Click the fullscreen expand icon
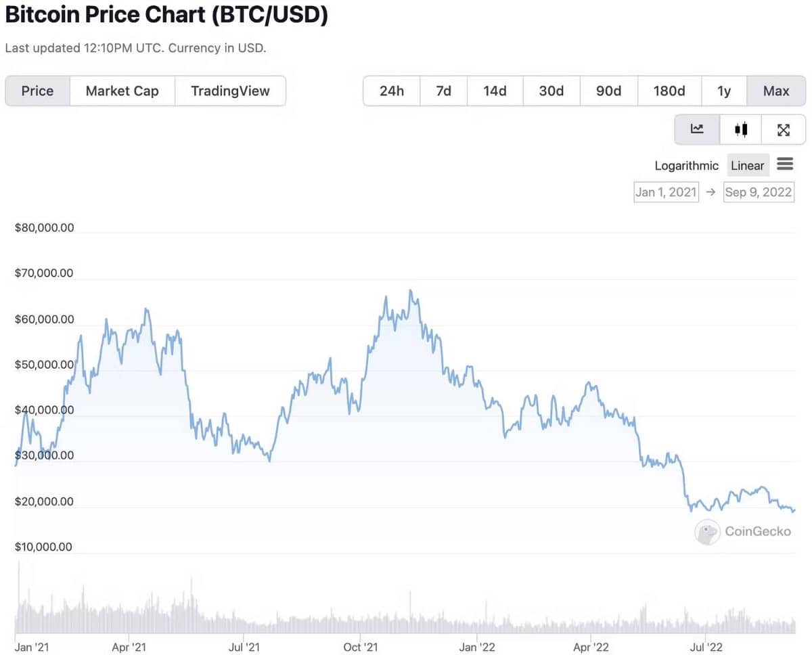The height and width of the screenshot is (655, 812). click(784, 129)
